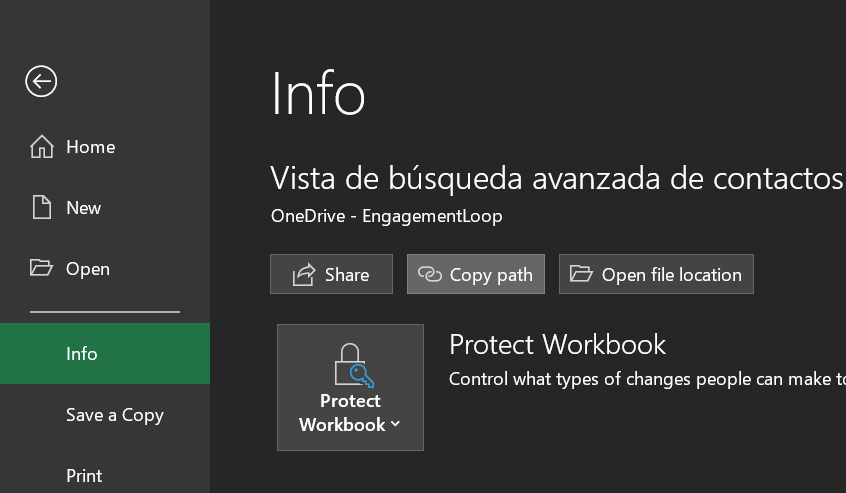This screenshot has width=846, height=493.
Task: Expand the Protect Workbook dropdown chevron
Action: tap(395, 424)
